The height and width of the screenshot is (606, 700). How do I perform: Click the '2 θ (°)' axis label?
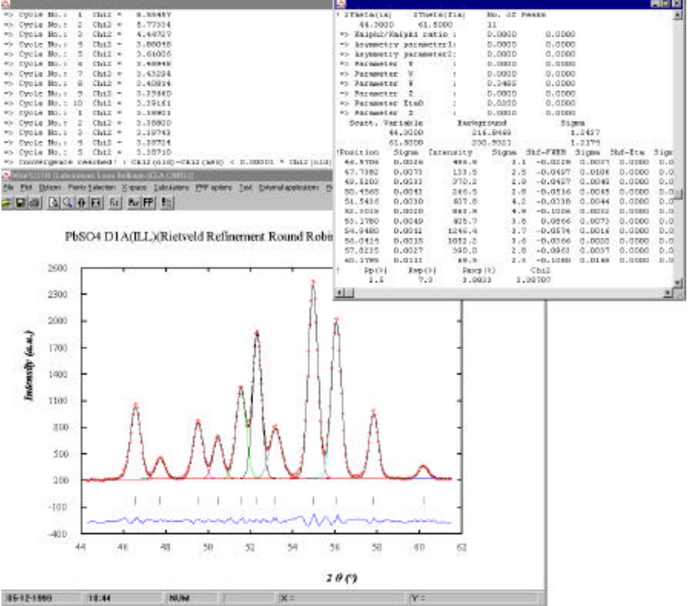(342, 578)
